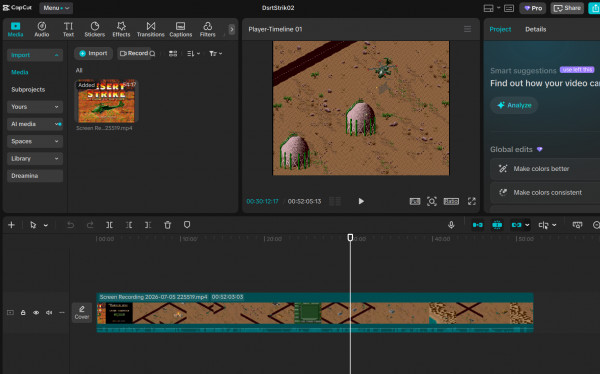The image size is (600, 374).
Task: Click the timeline playhead handle
Action: pos(350,238)
